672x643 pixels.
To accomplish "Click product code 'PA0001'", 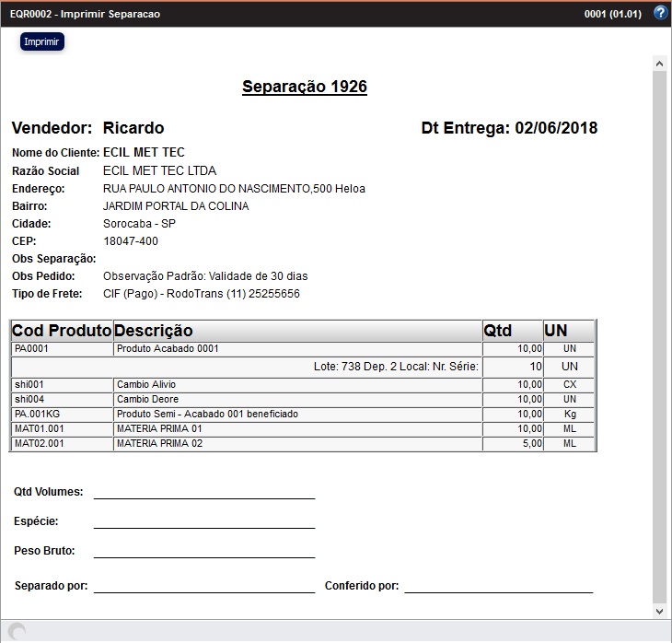I will 31,348.
